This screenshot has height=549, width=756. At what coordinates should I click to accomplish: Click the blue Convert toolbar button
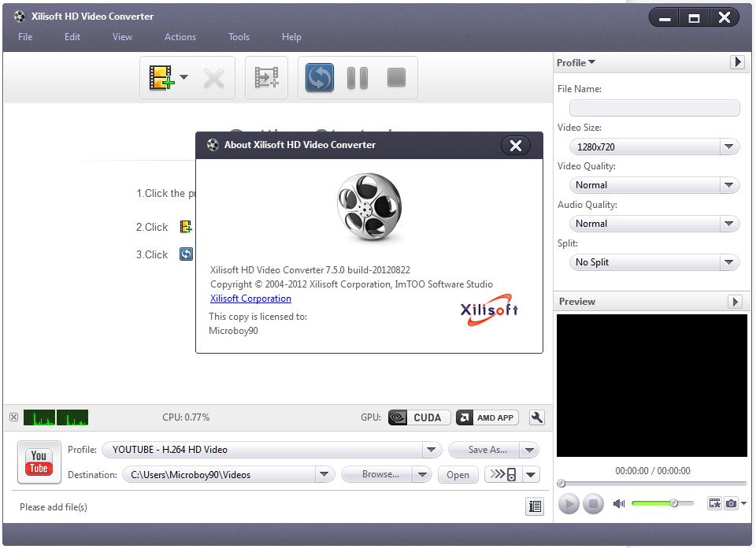[x=319, y=77]
